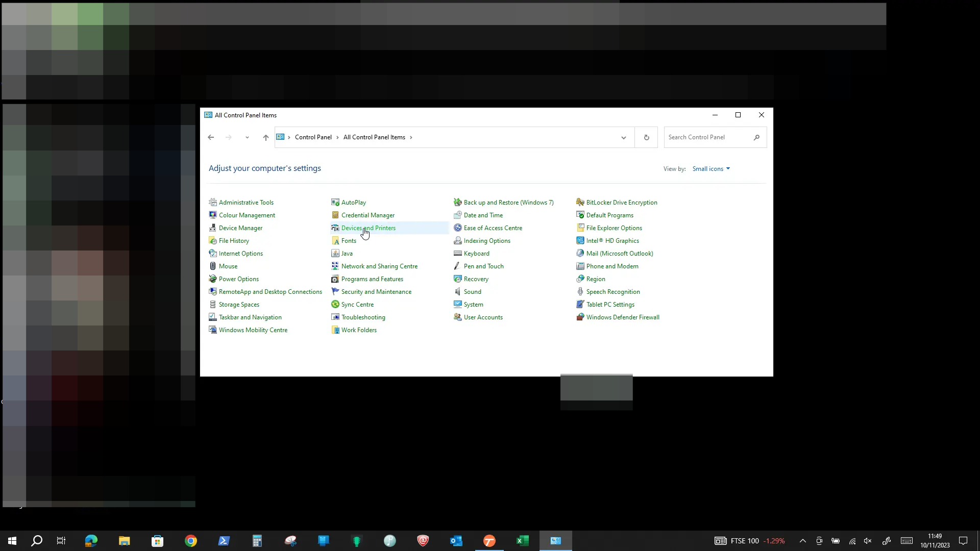The height and width of the screenshot is (551, 980).
Task: Click the Region globe icon
Action: (580, 279)
